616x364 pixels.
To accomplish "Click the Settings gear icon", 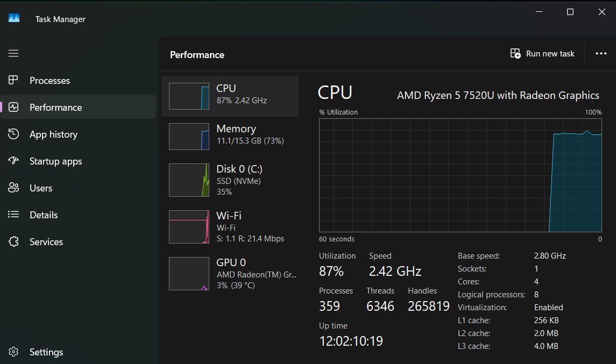I will click(x=13, y=352).
